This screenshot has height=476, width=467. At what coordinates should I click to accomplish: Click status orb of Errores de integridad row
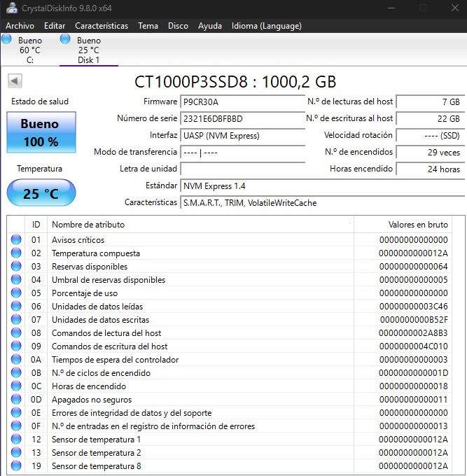point(16,412)
